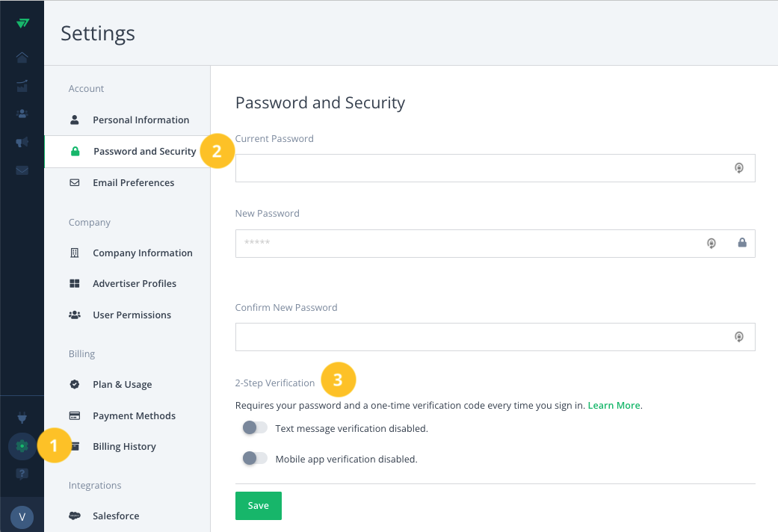Click the Payment Methods card icon
Image resolution: width=778 pixels, height=532 pixels.
point(75,416)
